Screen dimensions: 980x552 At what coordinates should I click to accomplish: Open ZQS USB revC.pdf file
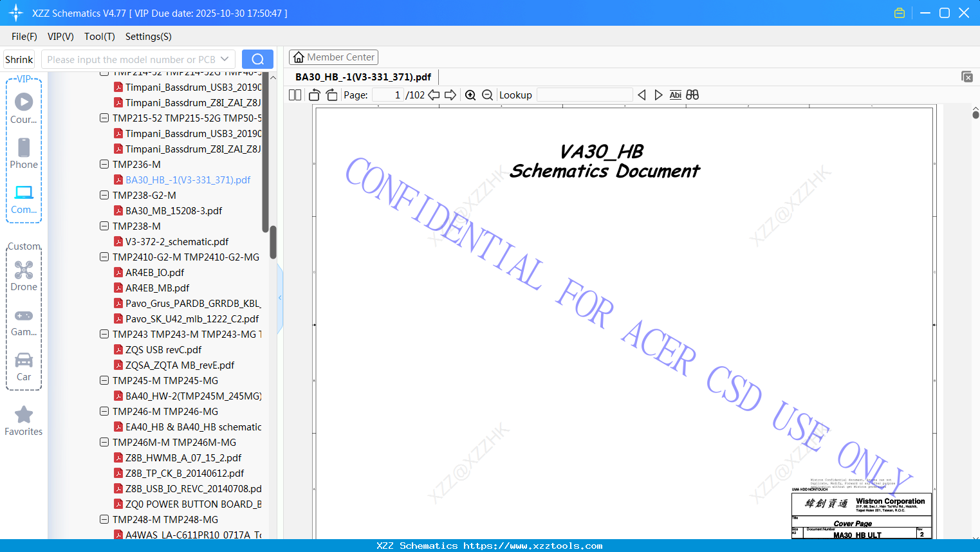pos(163,349)
